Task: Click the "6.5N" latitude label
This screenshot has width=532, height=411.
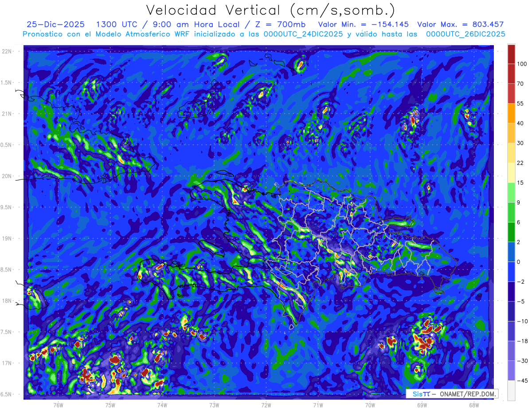Action: pos(7,395)
